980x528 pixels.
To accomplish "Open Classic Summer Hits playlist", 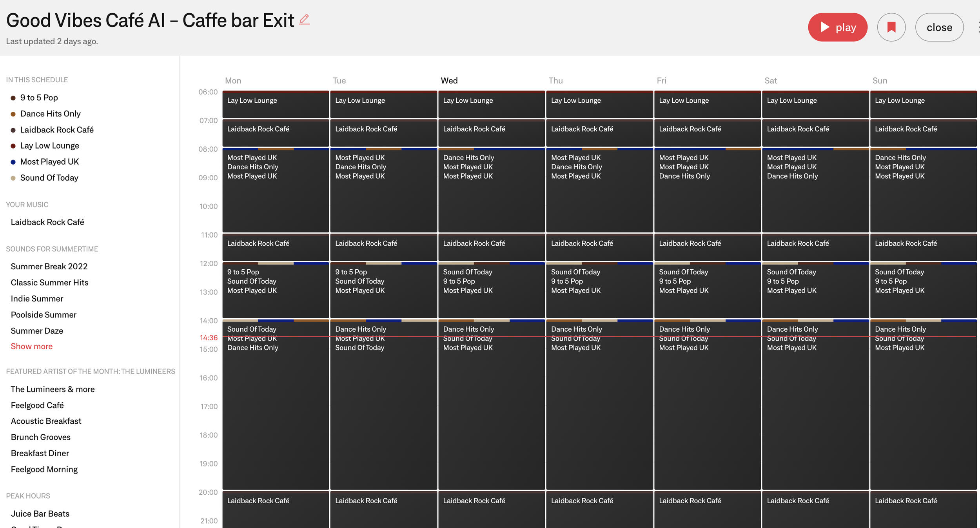I will pyautogui.click(x=49, y=282).
